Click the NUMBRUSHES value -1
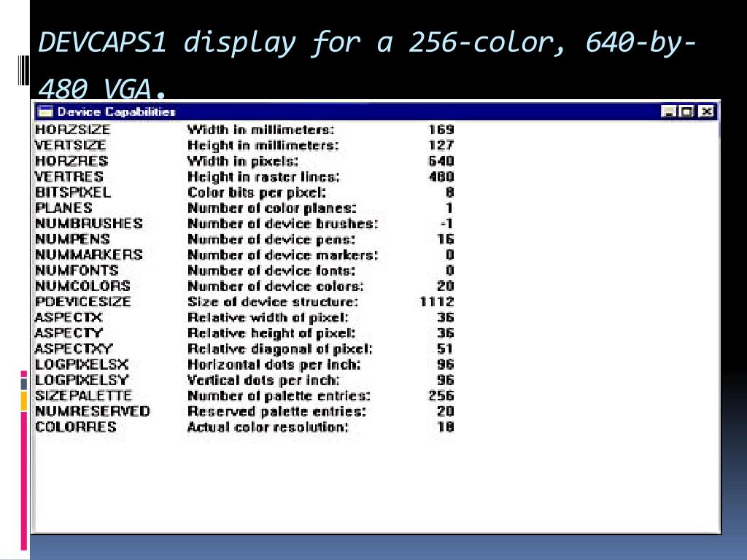 tap(446, 223)
